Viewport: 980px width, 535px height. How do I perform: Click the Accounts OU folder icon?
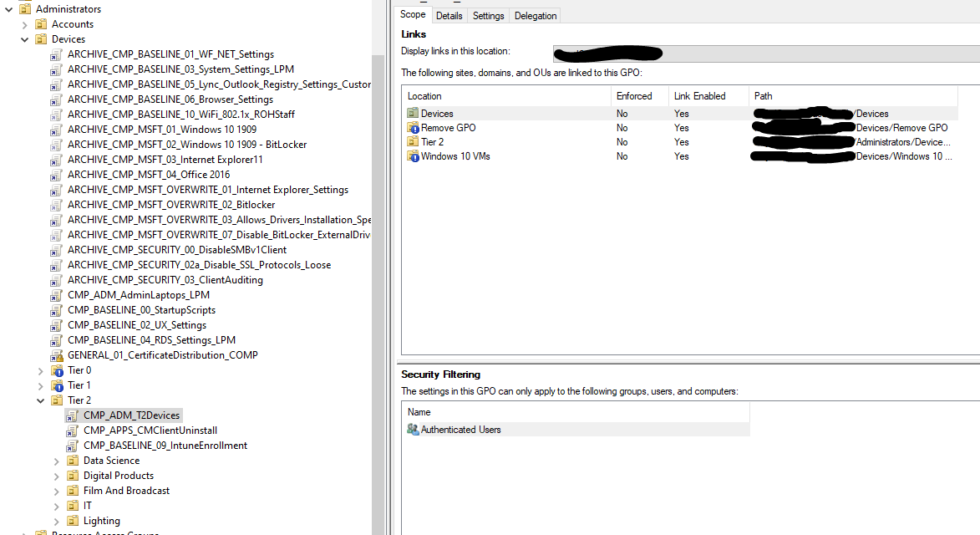point(41,23)
